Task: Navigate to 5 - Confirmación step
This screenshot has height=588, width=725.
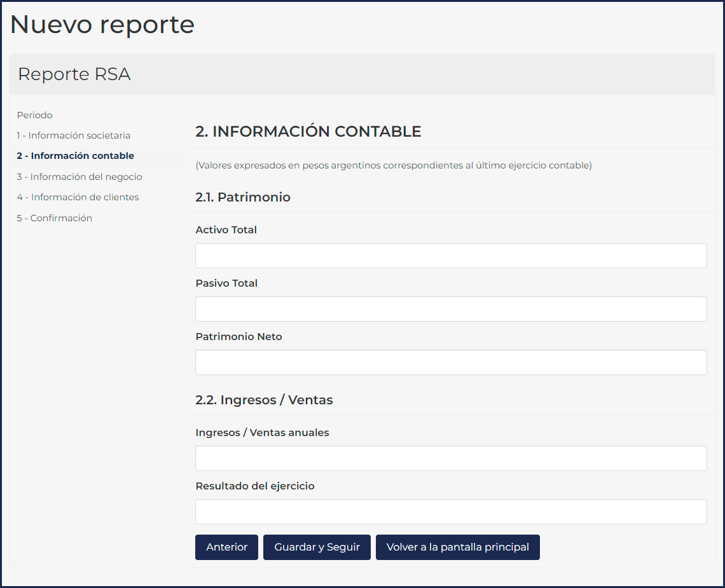Action: (x=55, y=218)
